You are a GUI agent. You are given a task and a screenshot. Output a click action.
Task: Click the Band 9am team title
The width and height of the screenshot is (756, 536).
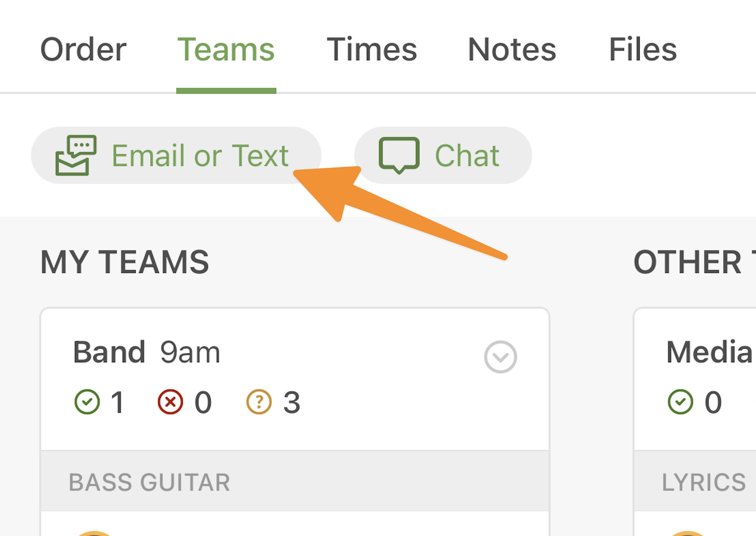[x=146, y=352]
